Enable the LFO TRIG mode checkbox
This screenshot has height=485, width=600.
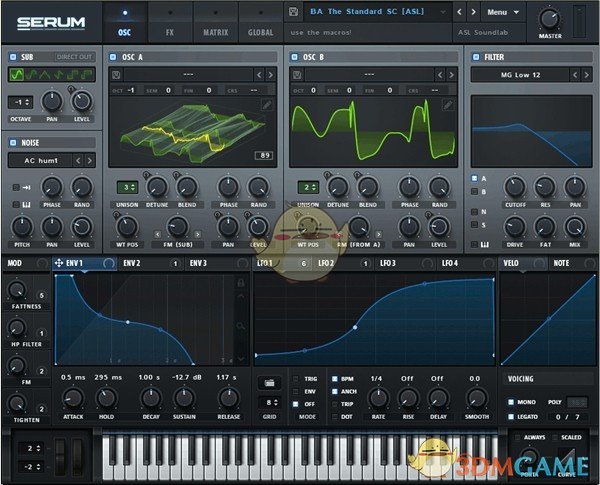point(295,379)
